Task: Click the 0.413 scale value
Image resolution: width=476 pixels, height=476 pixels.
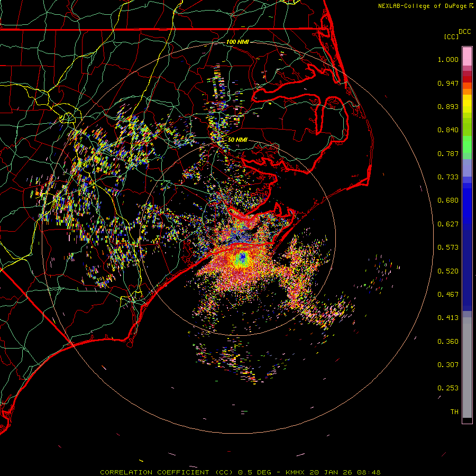Action: click(448, 318)
